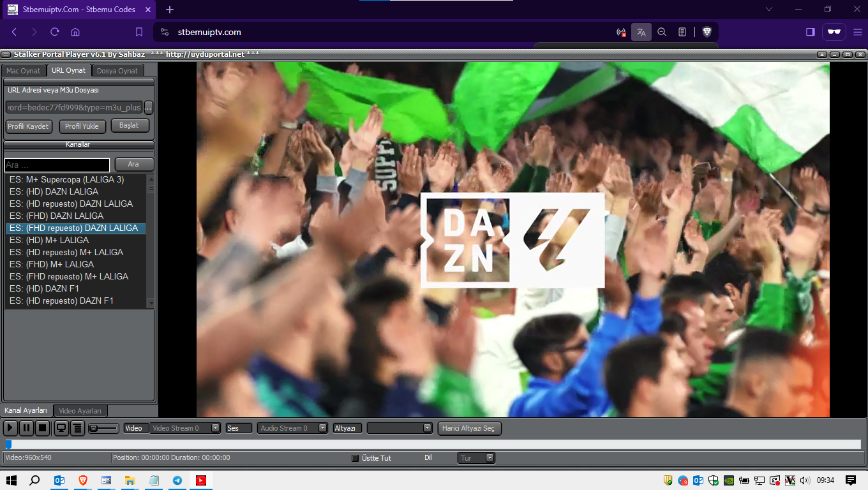Viewport: 868px width, 490px height.
Task: Click the Profili Yükle button
Action: point(82,126)
